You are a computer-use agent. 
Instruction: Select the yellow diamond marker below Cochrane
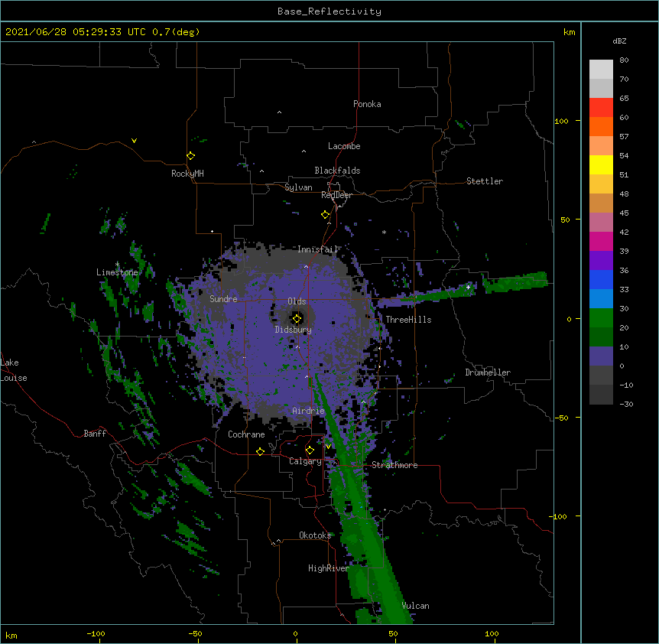coord(260,451)
